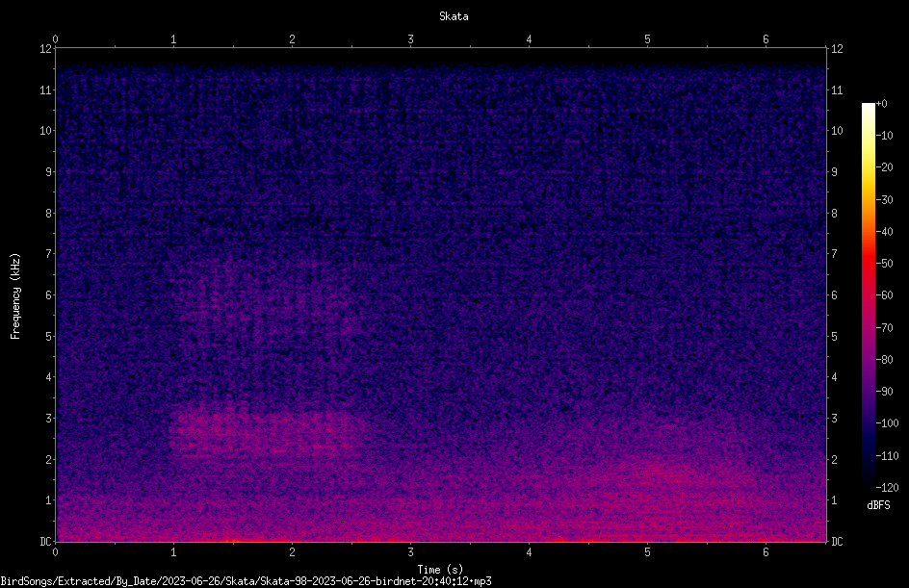Click the BirdSongs file path text
This screenshot has width=909, height=588.
[246, 581]
